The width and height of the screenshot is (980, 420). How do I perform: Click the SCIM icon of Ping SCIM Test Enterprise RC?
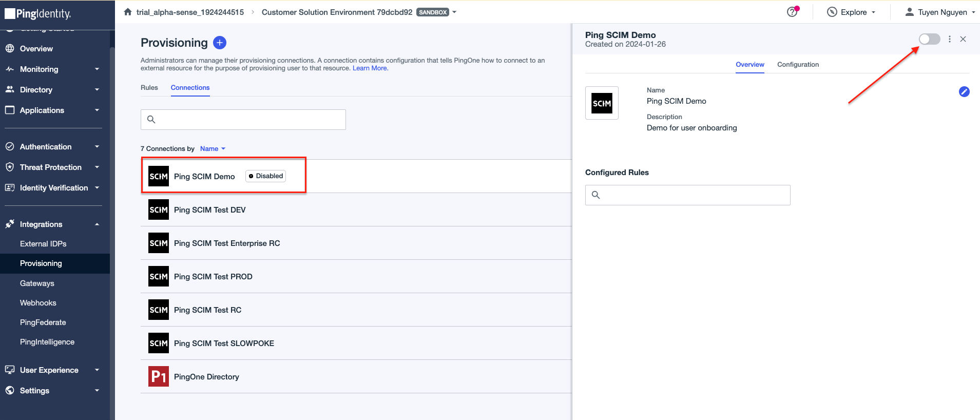159,243
